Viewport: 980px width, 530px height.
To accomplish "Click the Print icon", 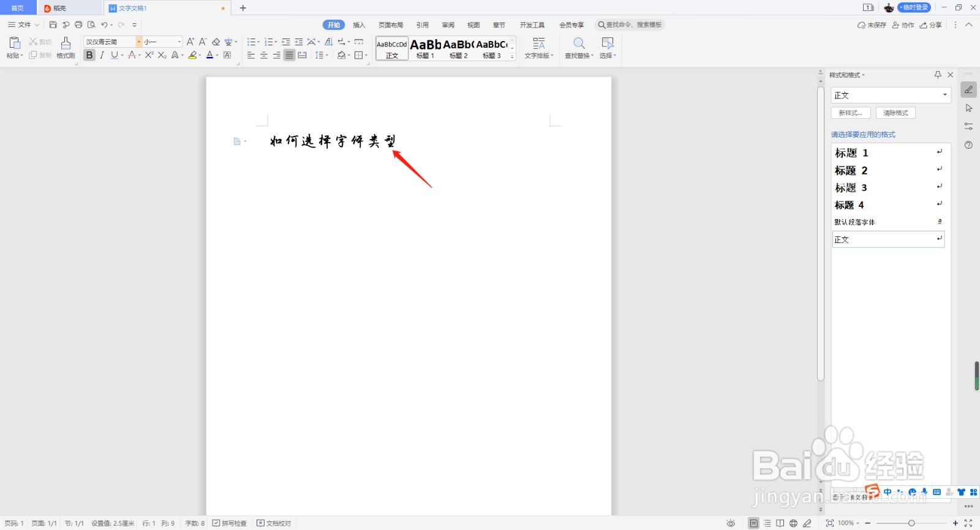I will tap(78, 25).
